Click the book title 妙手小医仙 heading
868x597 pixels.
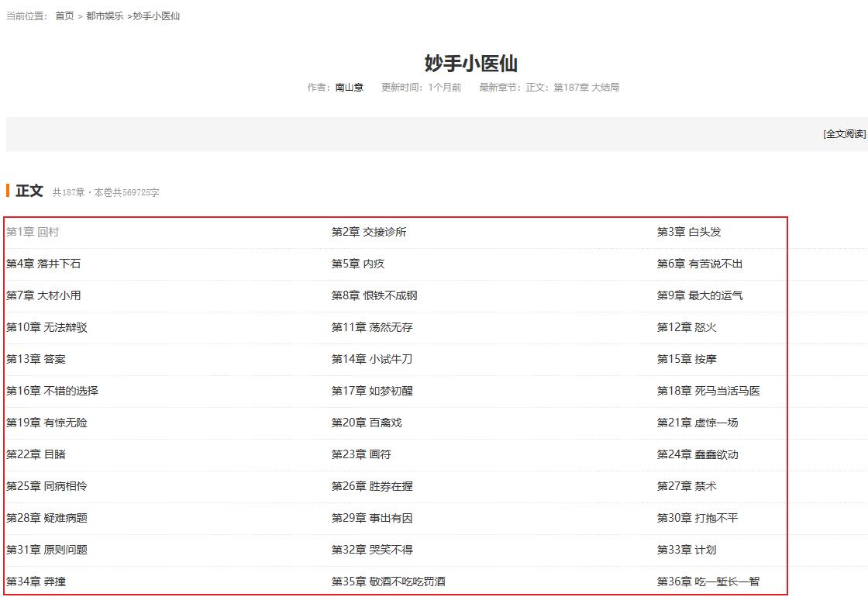click(x=470, y=63)
